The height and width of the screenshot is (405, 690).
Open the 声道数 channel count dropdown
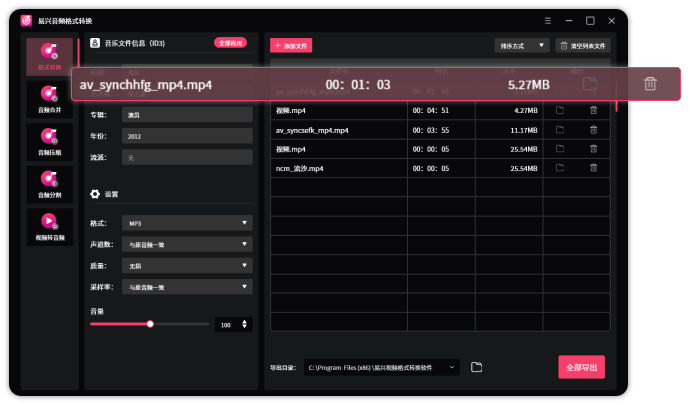187,244
